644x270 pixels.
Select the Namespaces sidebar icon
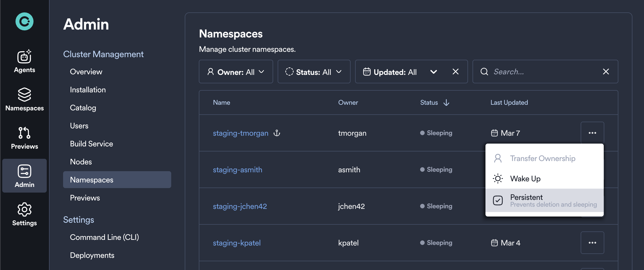(24, 99)
